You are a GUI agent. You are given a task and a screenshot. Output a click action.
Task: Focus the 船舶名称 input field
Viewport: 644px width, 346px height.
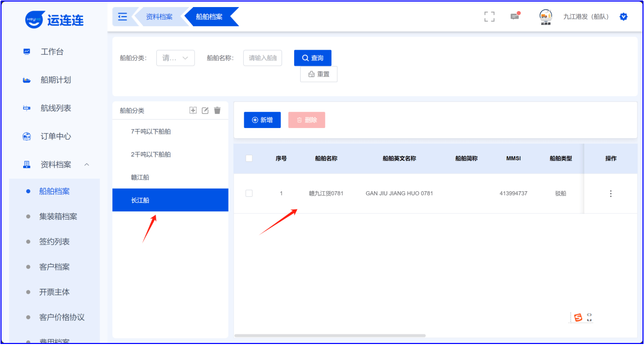tap(262, 58)
